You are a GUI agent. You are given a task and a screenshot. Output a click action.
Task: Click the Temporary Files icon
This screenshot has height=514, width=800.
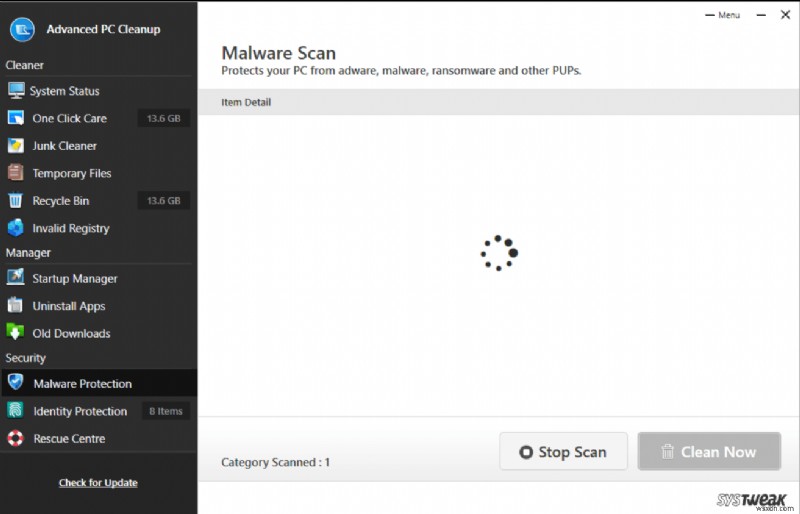tap(15, 173)
